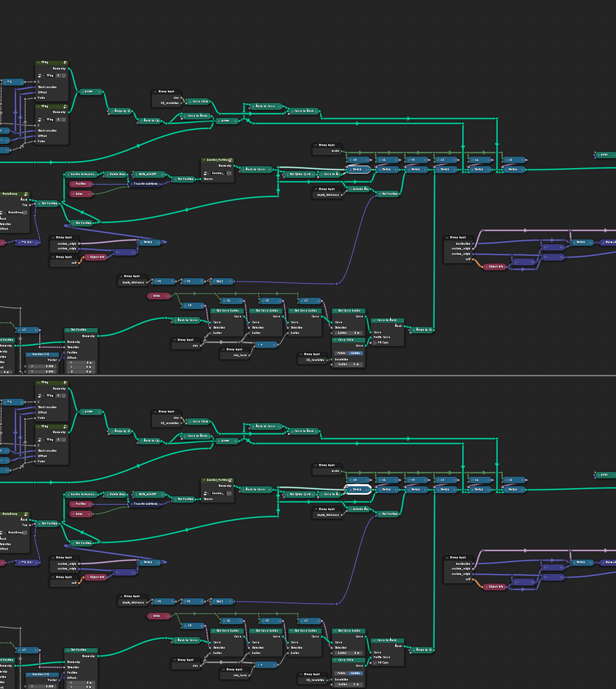Click NodeGroup header icon in lower graph
The width and height of the screenshot is (616, 689).
pyautogui.click(x=26, y=514)
